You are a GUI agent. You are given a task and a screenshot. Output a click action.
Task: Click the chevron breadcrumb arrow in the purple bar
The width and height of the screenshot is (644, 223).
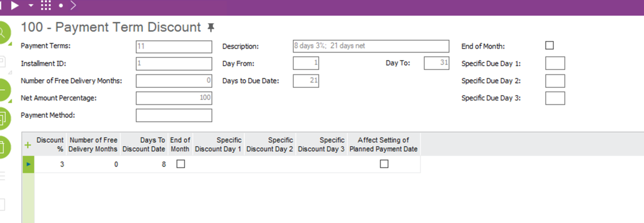click(73, 5)
